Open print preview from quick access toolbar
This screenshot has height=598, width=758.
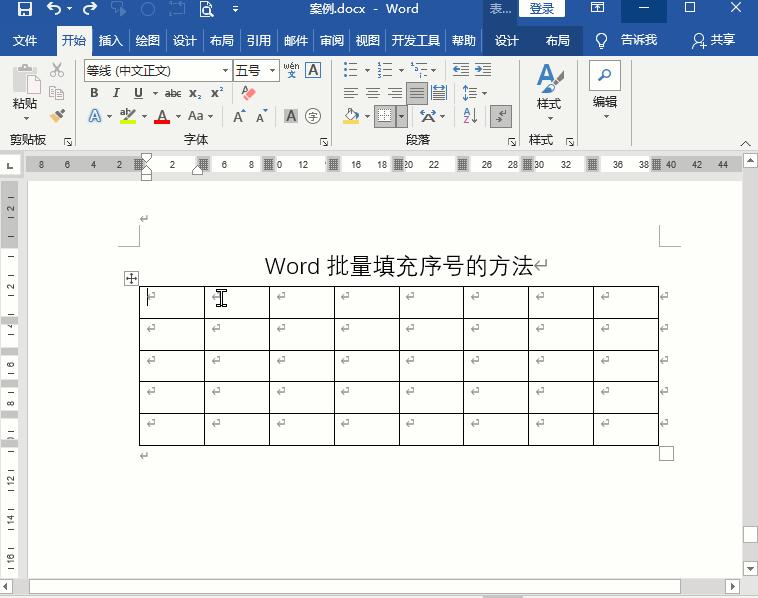click(206, 9)
